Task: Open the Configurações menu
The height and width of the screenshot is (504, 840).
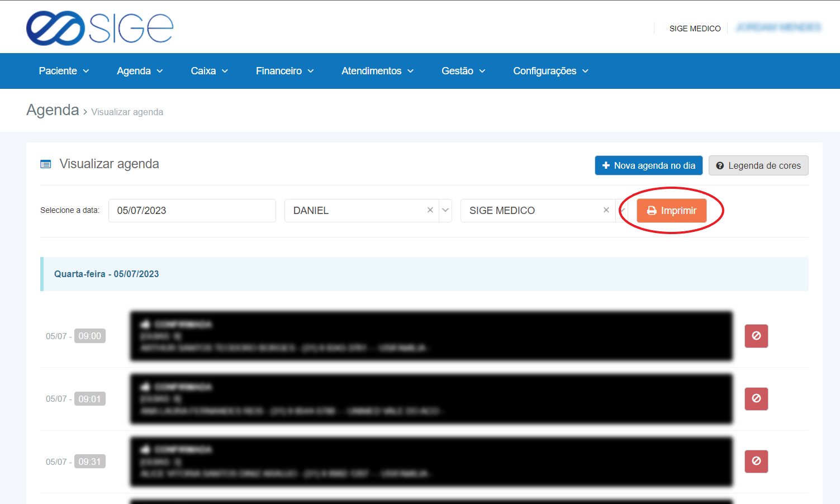Action: pos(550,71)
